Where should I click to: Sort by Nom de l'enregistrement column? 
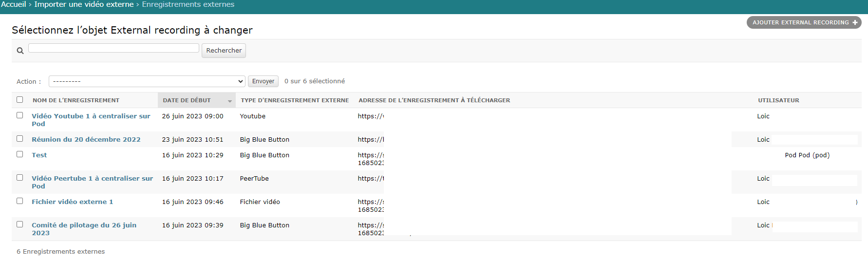pos(76,100)
